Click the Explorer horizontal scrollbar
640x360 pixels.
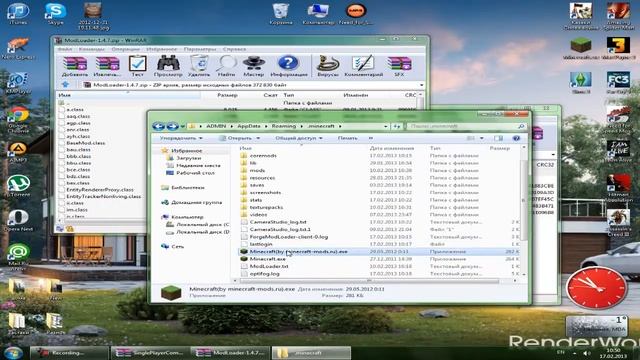coord(369,281)
